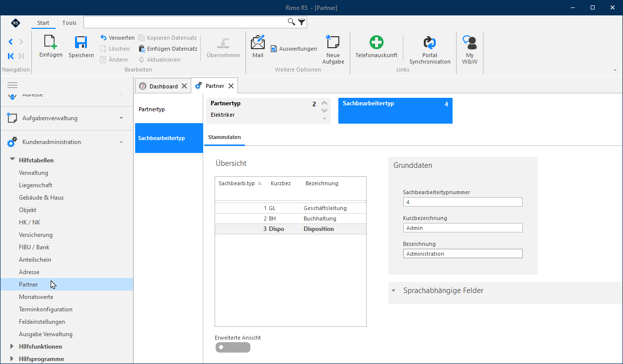623x364 pixels.
Task: Click Einfügen Datensatz paste record
Action: (168, 49)
